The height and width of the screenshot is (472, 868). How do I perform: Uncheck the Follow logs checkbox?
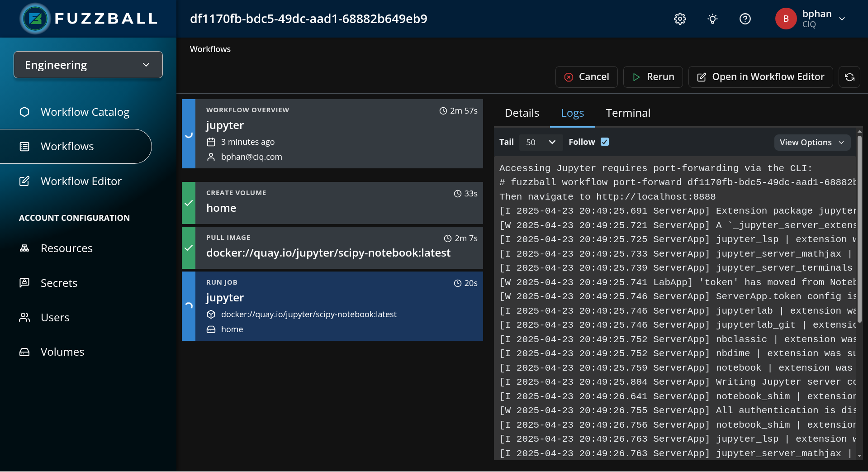click(x=605, y=142)
